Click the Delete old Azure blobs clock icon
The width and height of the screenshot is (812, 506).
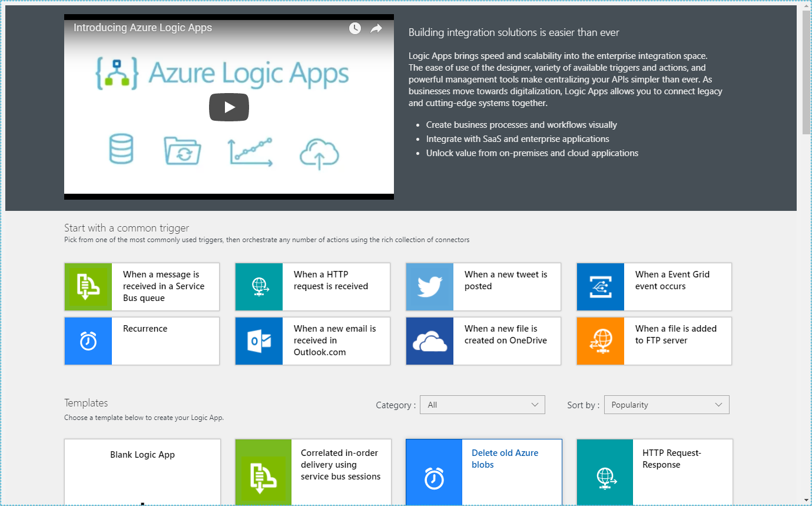pyautogui.click(x=434, y=472)
